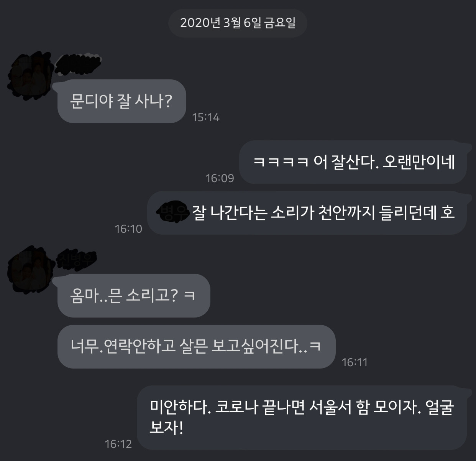476x461 pixels.
Task: Tap the 16:10 timestamp
Action: [x=128, y=229]
